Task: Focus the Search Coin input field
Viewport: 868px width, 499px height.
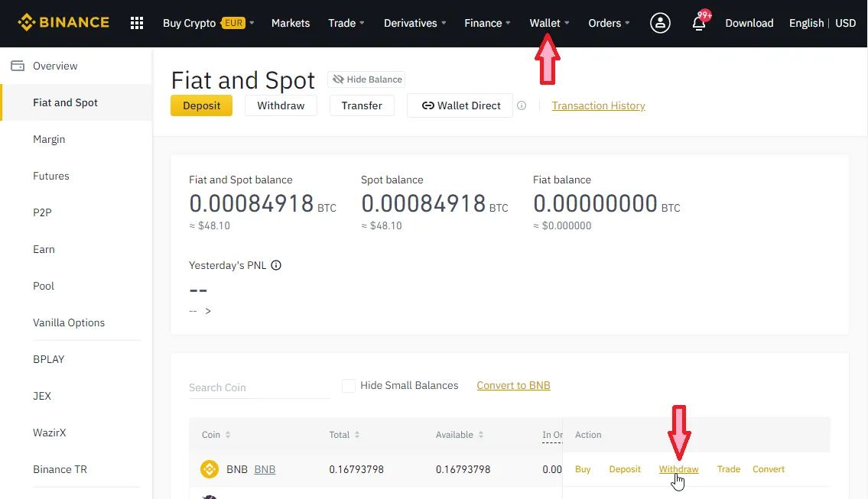Action: tap(259, 387)
